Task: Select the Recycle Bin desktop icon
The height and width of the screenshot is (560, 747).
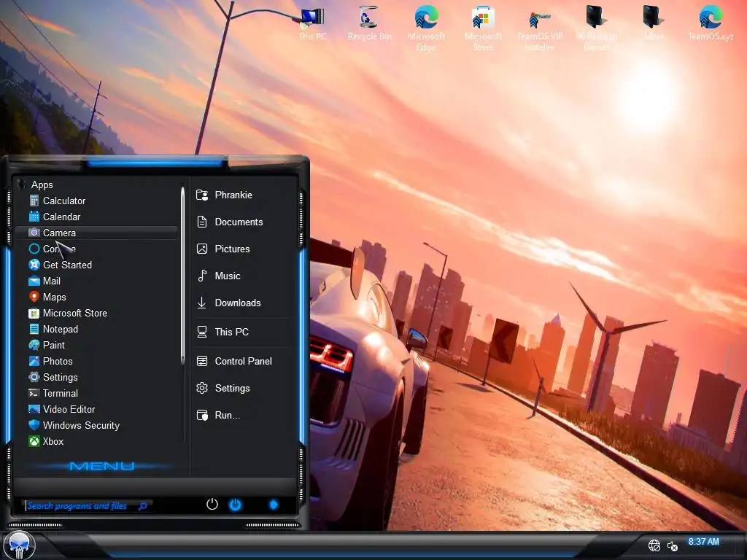Action: 369,24
